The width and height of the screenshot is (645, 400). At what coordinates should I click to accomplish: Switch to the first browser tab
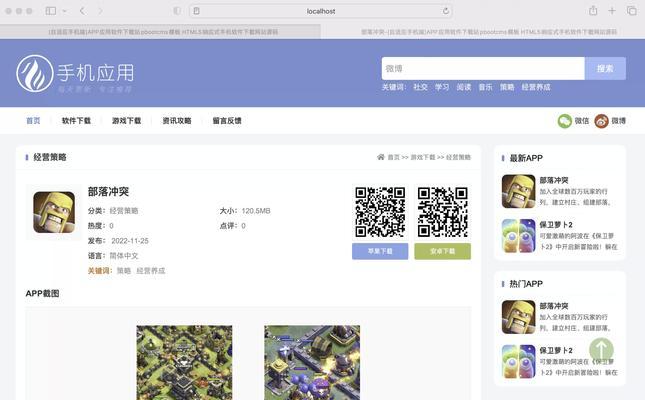point(160,31)
